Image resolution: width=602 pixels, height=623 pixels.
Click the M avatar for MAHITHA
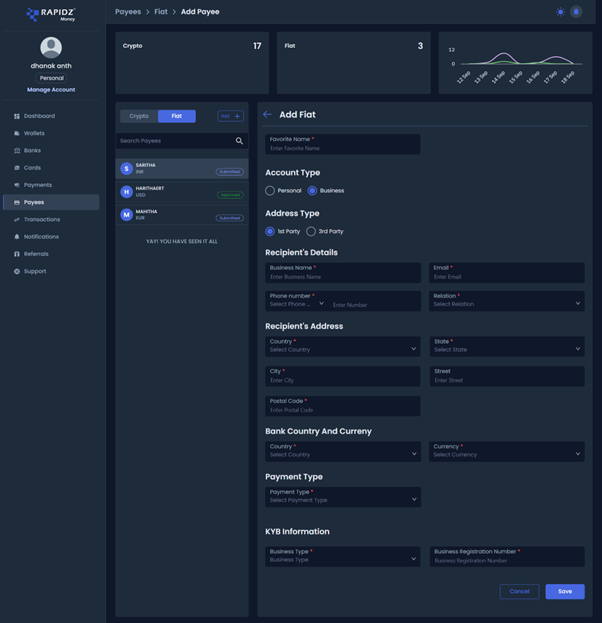click(x=126, y=215)
